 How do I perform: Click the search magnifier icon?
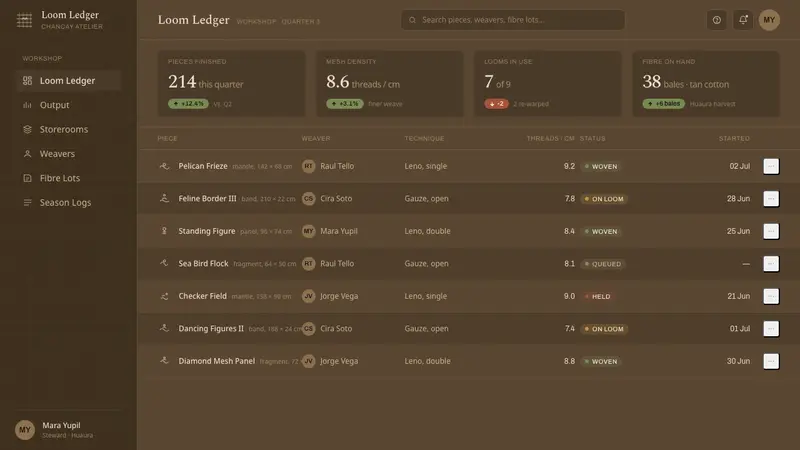412,20
